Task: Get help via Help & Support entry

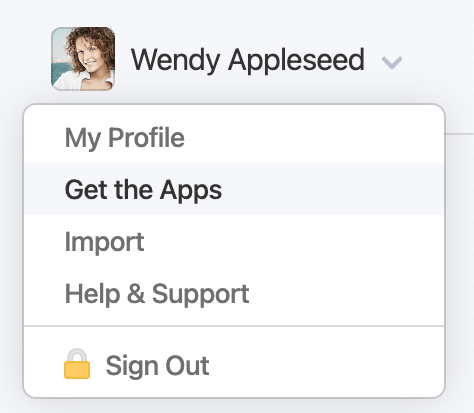Action: [234, 293]
